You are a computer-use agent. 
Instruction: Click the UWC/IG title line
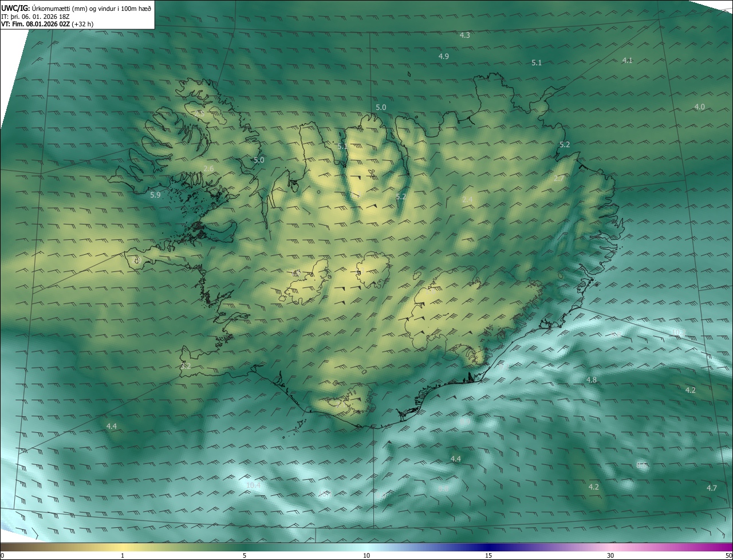(x=77, y=7)
